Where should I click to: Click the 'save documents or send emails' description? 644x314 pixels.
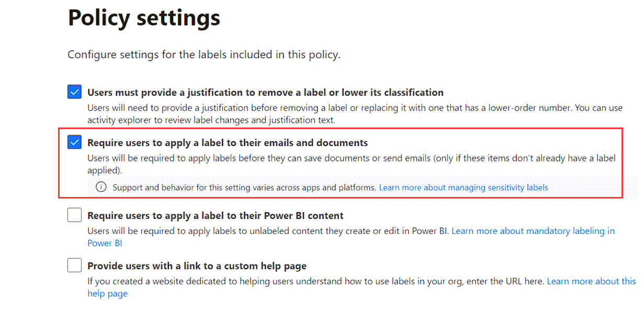click(x=352, y=164)
